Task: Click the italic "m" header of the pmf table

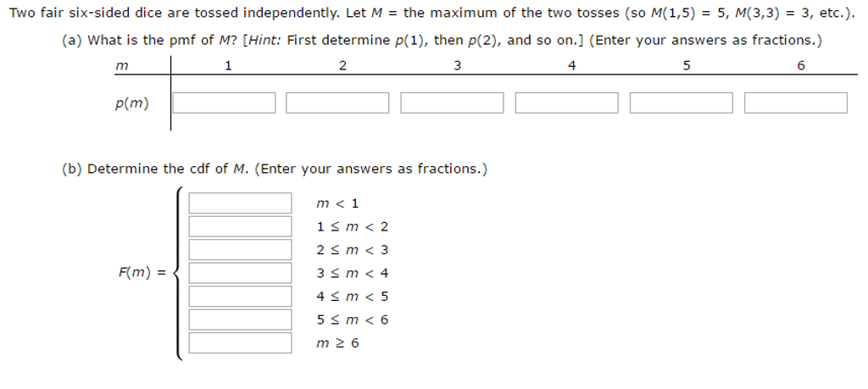Action: [121, 65]
